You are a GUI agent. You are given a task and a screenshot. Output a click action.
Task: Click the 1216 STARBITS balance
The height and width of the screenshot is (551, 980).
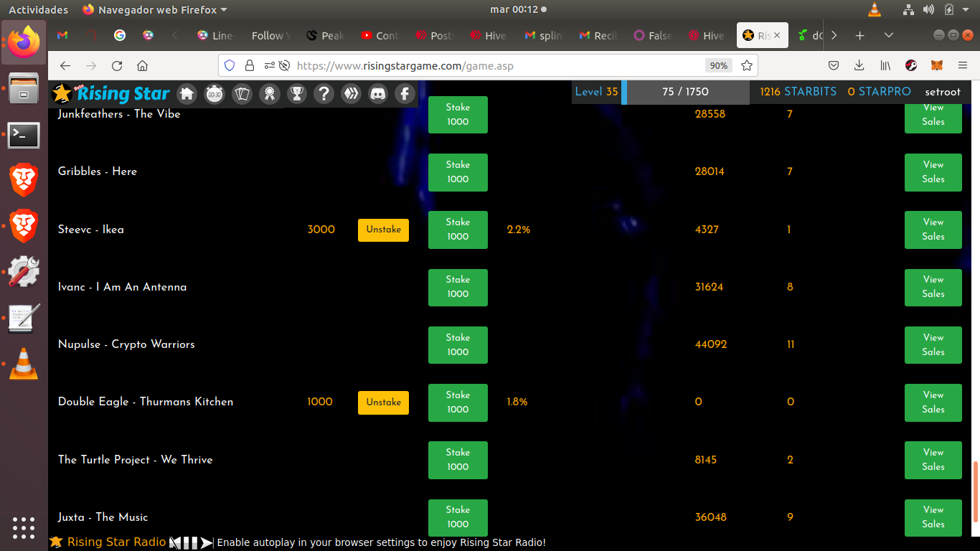tap(798, 92)
